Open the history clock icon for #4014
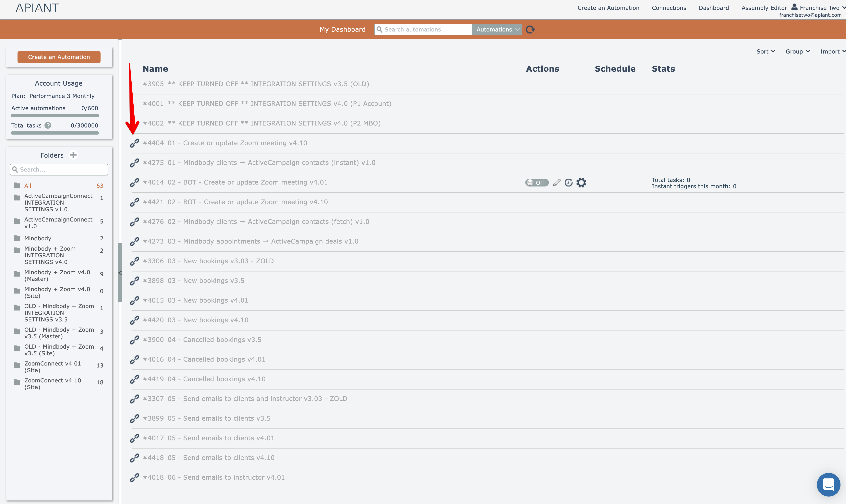Screen dimensions: 846x504 (x=569, y=183)
